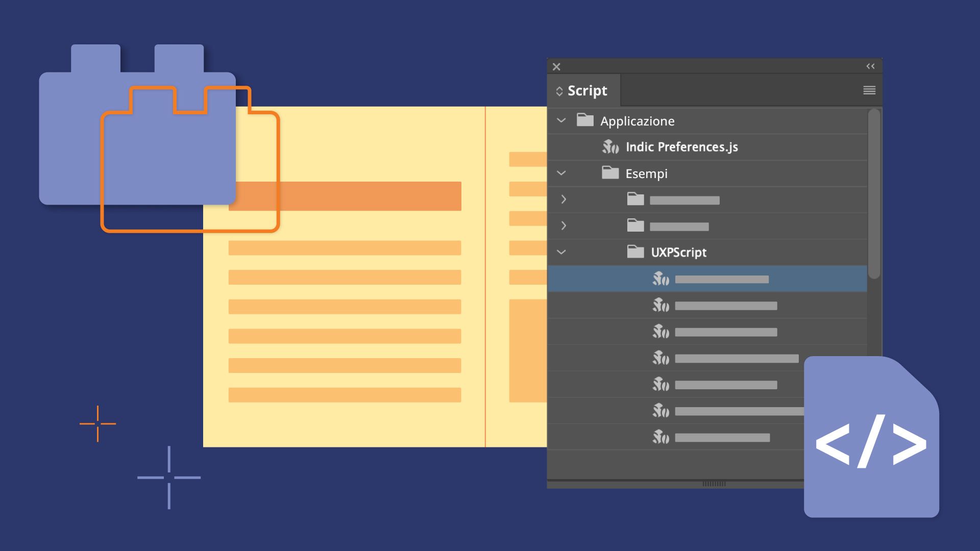Click the Script panel vertical scrollbar thumb
980x551 pixels.
(874, 194)
